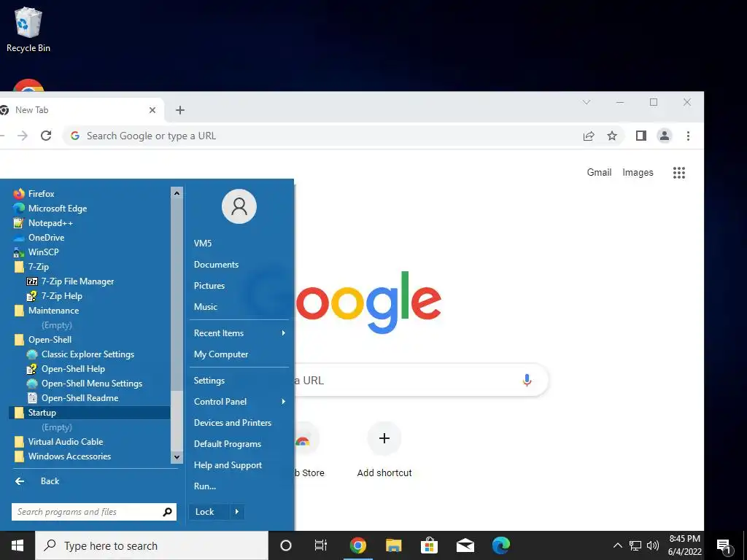Image resolution: width=747 pixels, height=560 pixels.
Task: Open the Images link
Action: (x=638, y=172)
